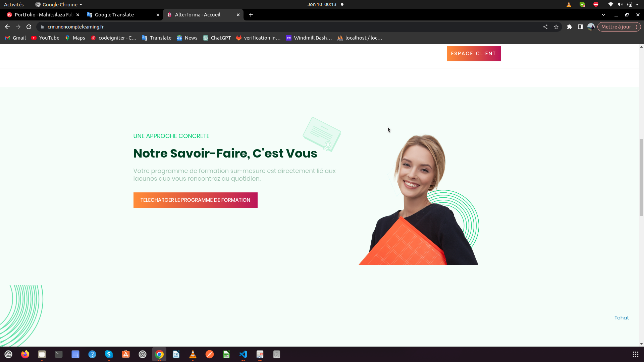Click the smiling woman image

click(x=419, y=199)
